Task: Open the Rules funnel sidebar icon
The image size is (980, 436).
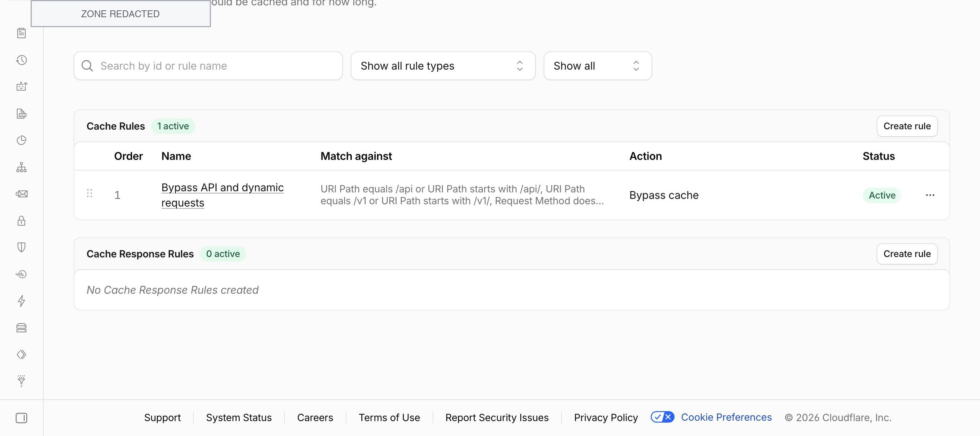Action: point(21,381)
